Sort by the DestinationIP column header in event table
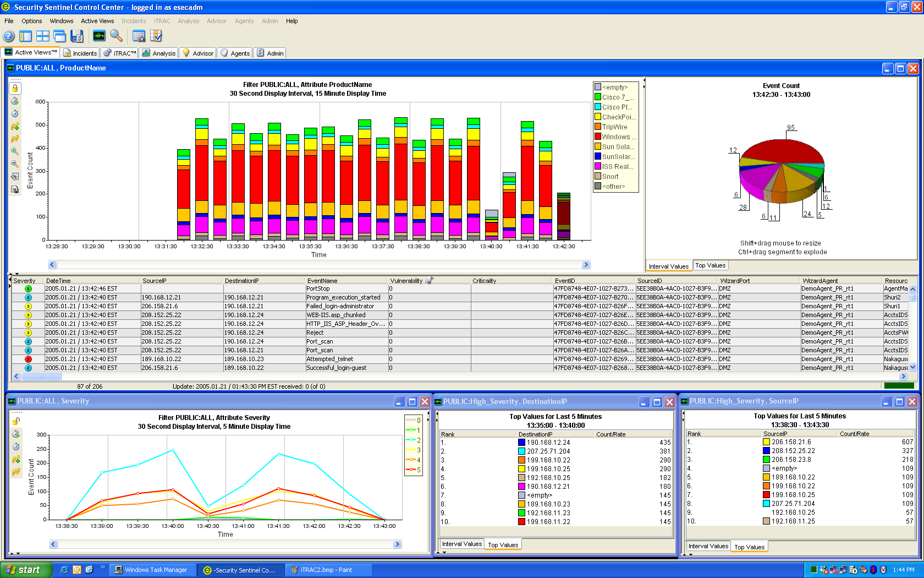The width and height of the screenshot is (924, 578). coord(264,281)
